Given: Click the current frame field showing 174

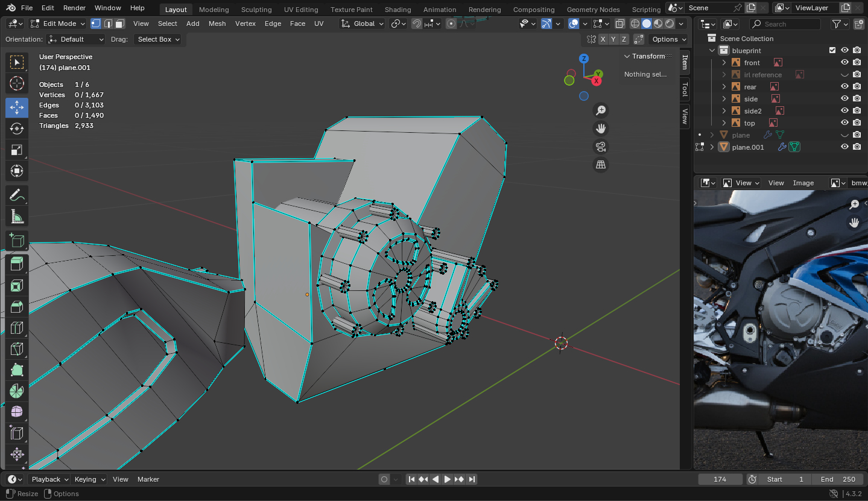Looking at the screenshot, I should [720, 479].
